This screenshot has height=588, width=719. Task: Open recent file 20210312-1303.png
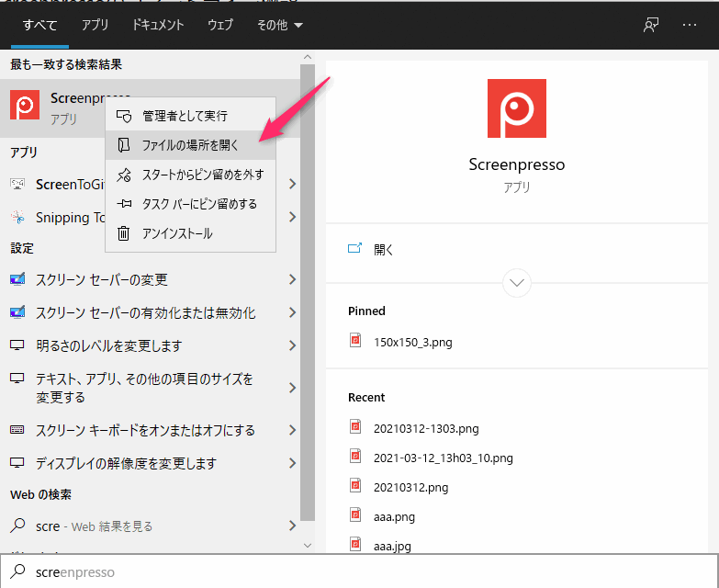coord(426,428)
